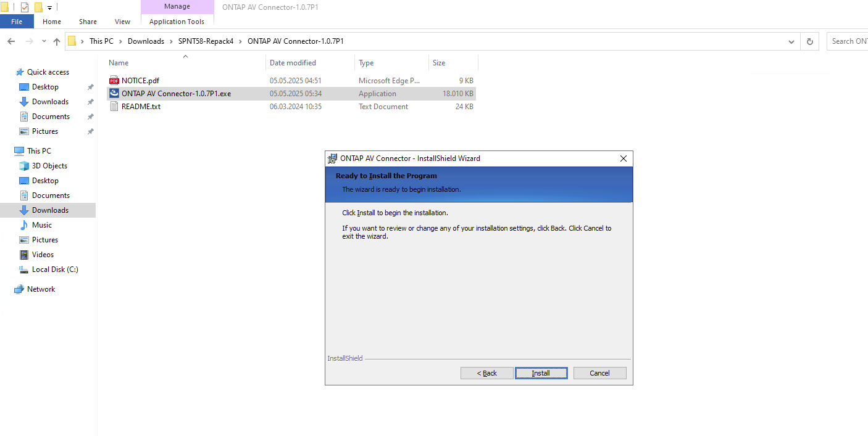Open the Quick Access Toolbar customize dropdown
The image size is (868, 436).
(50, 8)
